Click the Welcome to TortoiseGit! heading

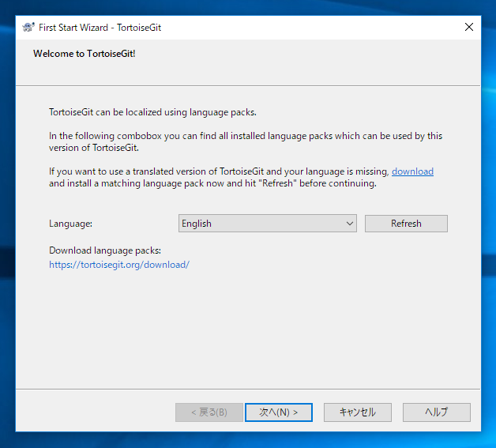click(85, 54)
